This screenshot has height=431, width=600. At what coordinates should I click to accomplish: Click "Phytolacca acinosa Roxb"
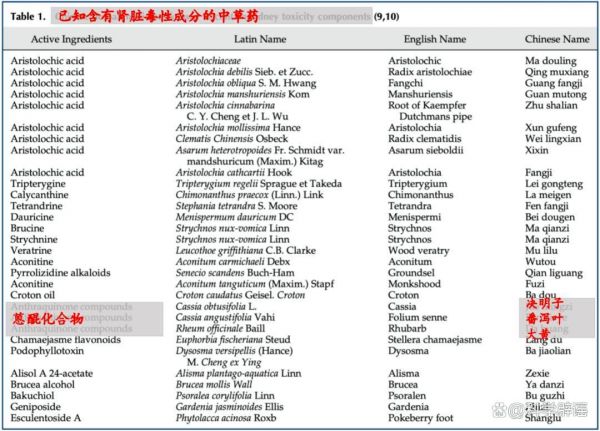point(226,418)
